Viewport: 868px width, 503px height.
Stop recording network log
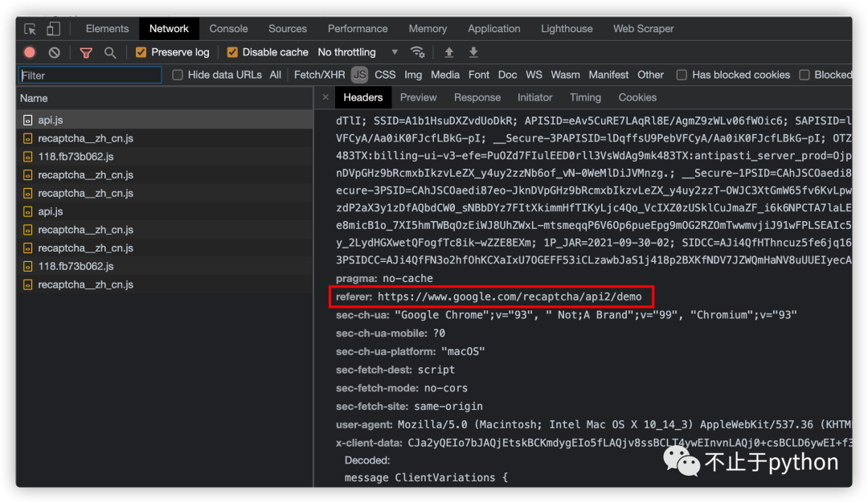coord(30,52)
